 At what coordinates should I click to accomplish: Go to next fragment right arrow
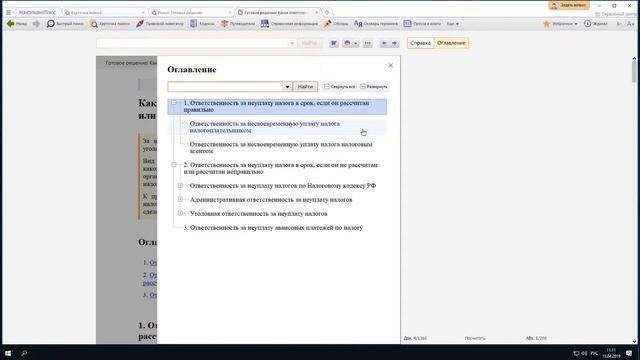coord(394,43)
